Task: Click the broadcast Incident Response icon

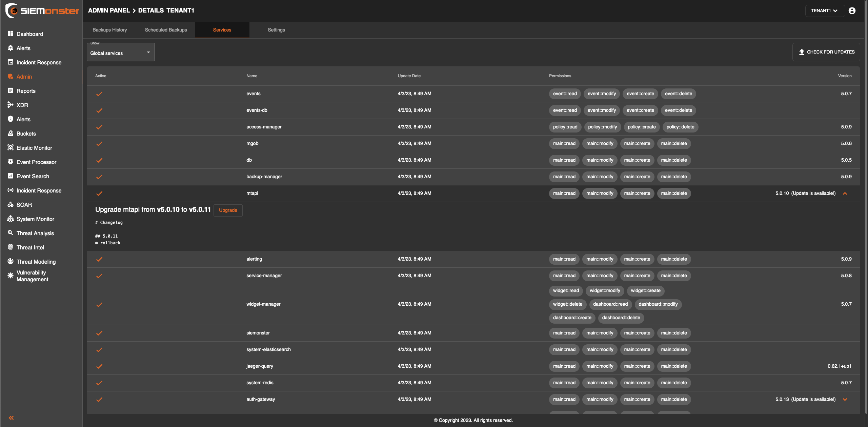Action: click(11, 190)
